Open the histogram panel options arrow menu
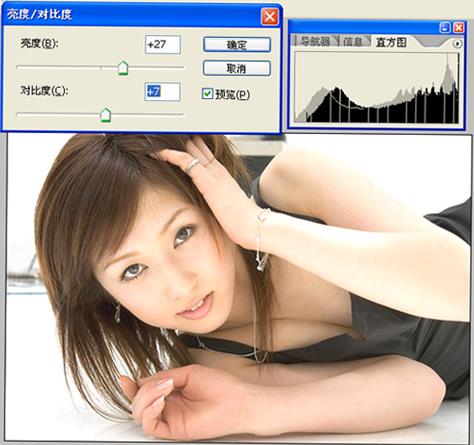The height and width of the screenshot is (445, 474). click(x=457, y=44)
